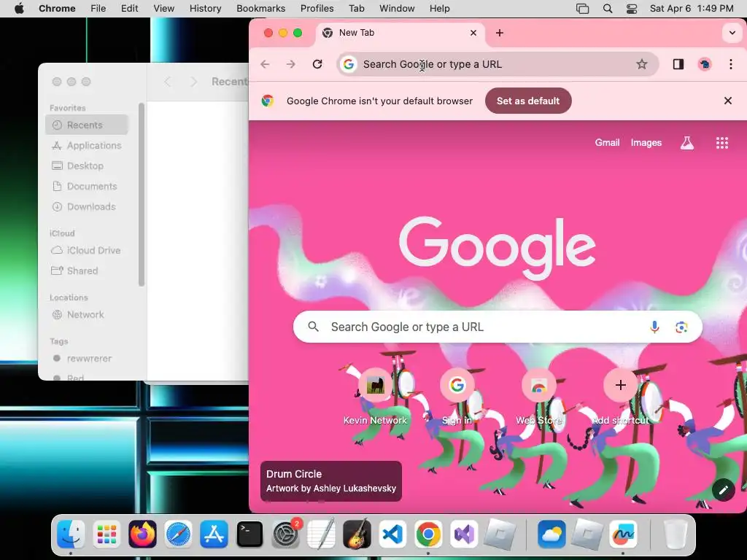
Task: Open Visual Studio Code from the Dock
Action: pyautogui.click(x=392, y=534)
